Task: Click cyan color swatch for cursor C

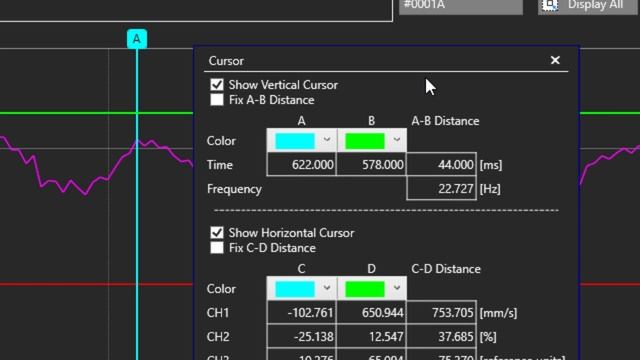Action: [x=295, y=289]
